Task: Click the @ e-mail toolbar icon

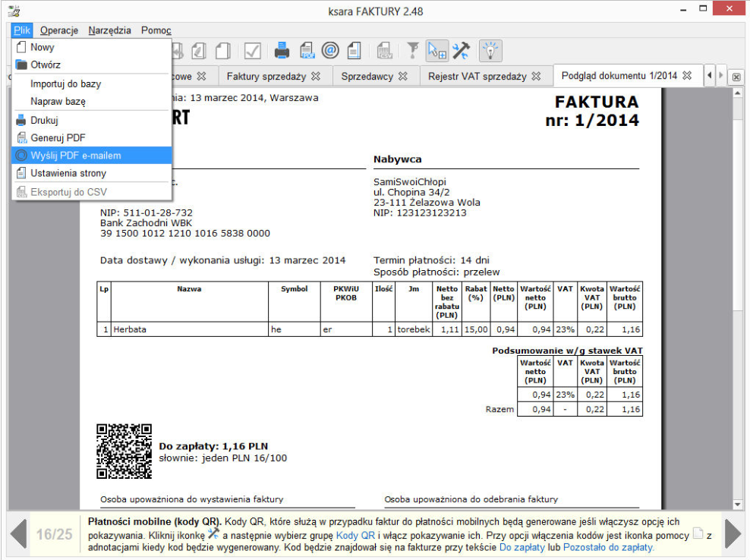Action: (x=330, y=50)
